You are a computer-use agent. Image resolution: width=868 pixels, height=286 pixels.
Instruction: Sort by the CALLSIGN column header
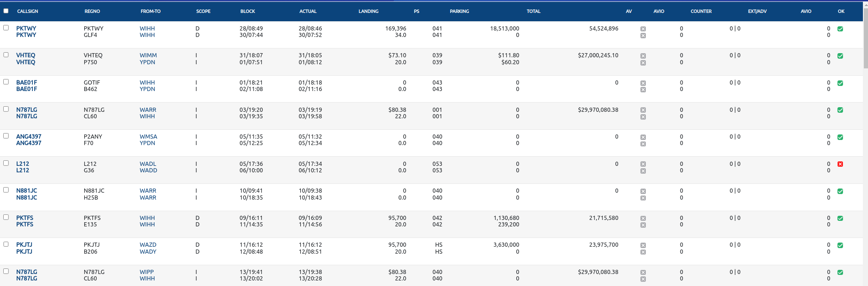point(28,11)
